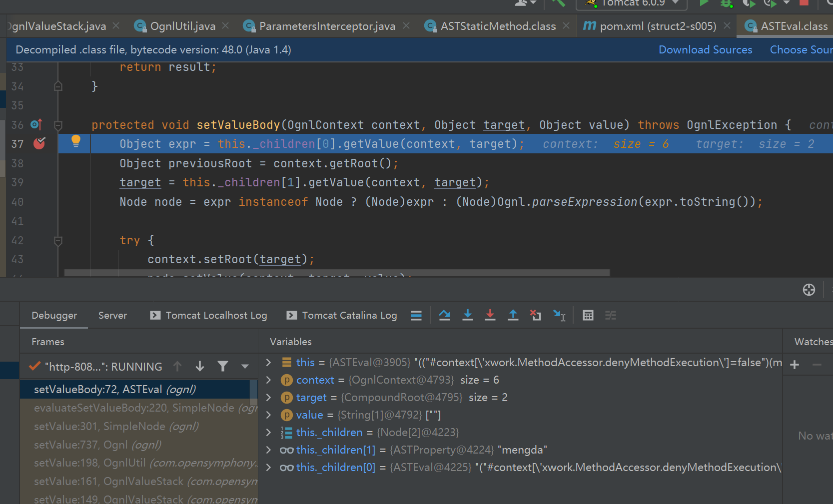
Task: Expand the 'context' OgnlContext variable
Action: pyautogui.click(x=269, y=380)
